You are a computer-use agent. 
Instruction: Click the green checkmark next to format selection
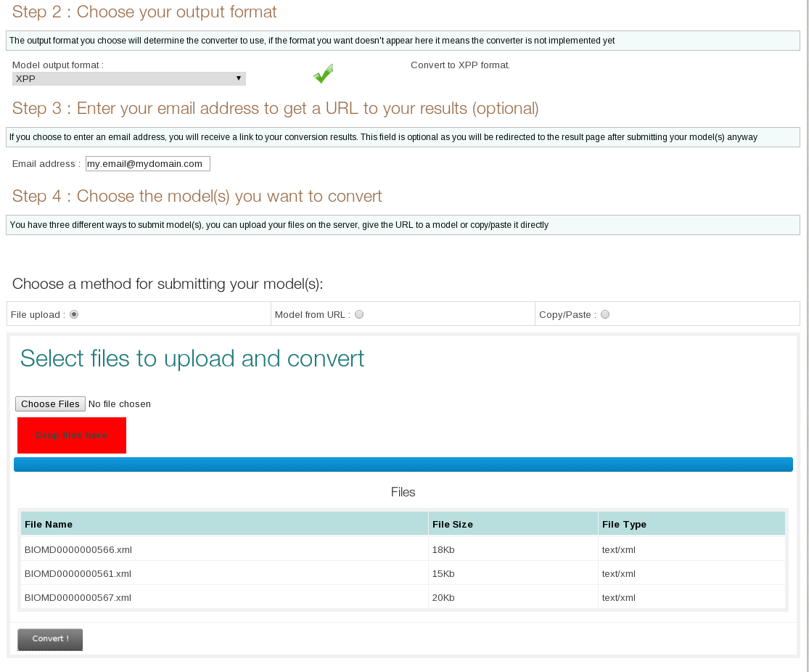pyautogui.click(x=323, y=73)
